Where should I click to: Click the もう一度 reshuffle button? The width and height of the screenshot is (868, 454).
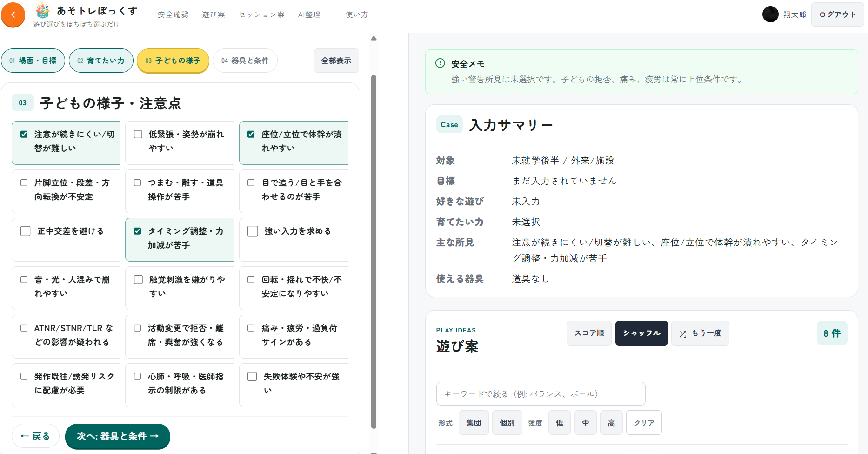point(700,333)
